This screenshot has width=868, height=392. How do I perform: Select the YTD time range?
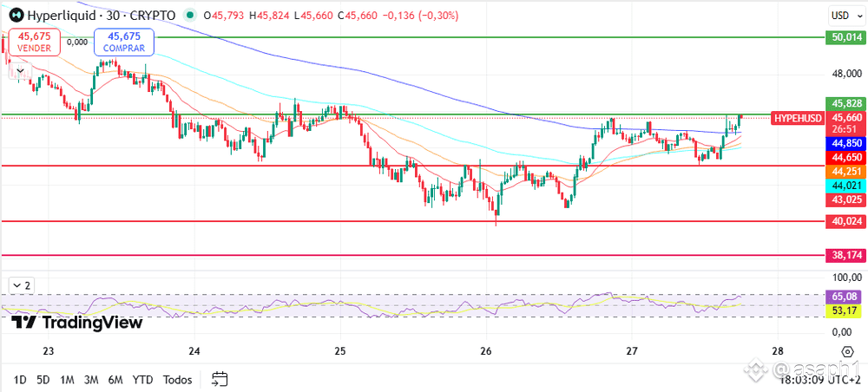(143, 380)
